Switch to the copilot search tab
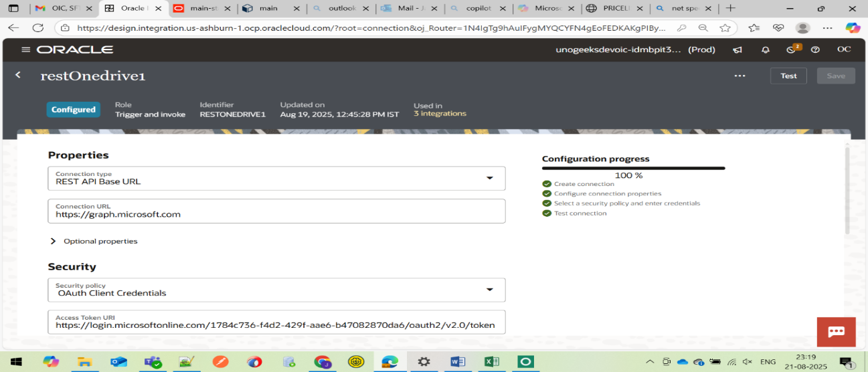The width and height of the screenshot is (868, 372). tap(479, 8)
